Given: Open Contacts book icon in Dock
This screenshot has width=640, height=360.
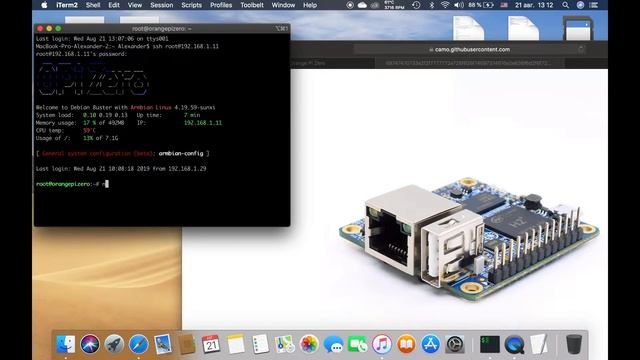Looking at the screenshot, I should pyautogui.click(x=187, y=344).
